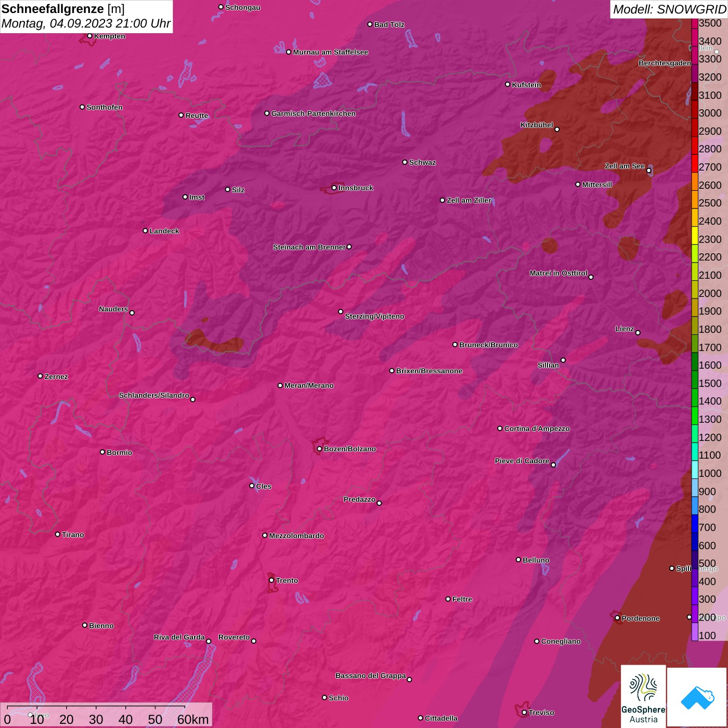Click the GeoSphere Austria logo

click(643, 696)
